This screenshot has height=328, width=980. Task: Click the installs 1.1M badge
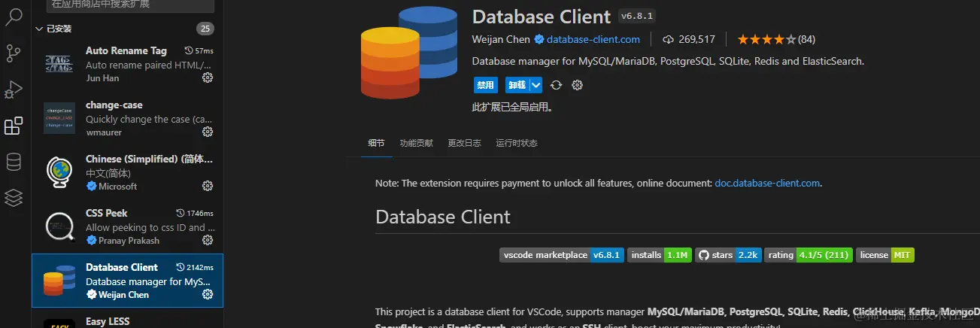660,255
